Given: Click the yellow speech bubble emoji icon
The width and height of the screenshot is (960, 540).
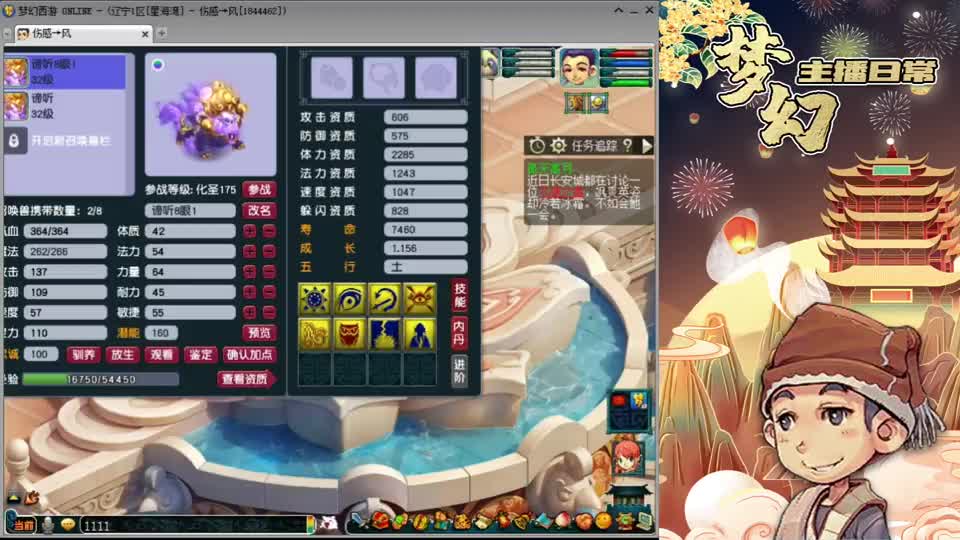Looking at the screenshot, I should [68, 525].
